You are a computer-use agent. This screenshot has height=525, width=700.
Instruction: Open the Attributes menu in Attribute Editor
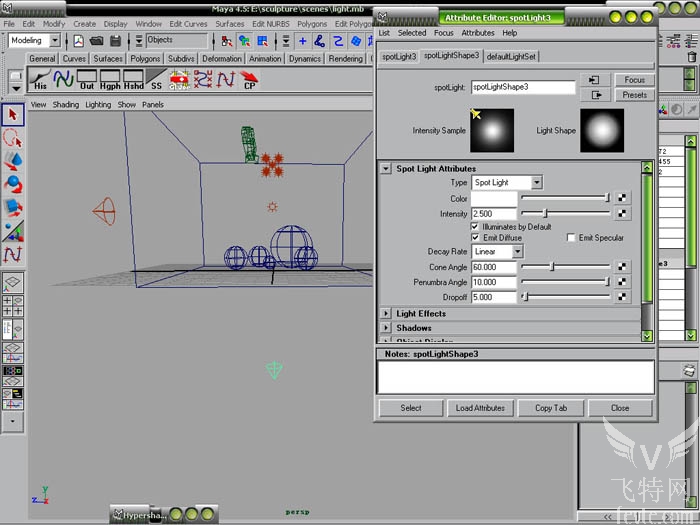click(x=478, y=33)
